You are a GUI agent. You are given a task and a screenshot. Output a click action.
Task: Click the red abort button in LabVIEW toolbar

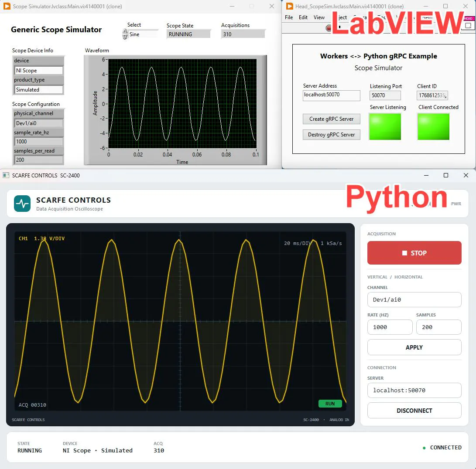pyautogui.click(x=329, y=28)
